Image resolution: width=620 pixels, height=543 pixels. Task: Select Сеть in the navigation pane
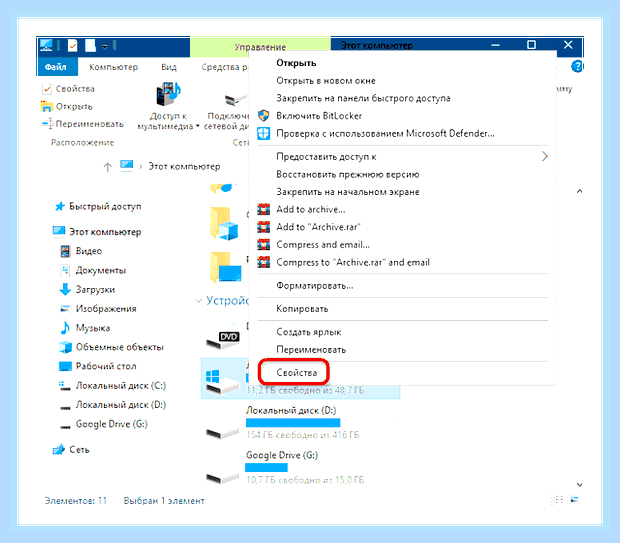(x=71, y=450)
